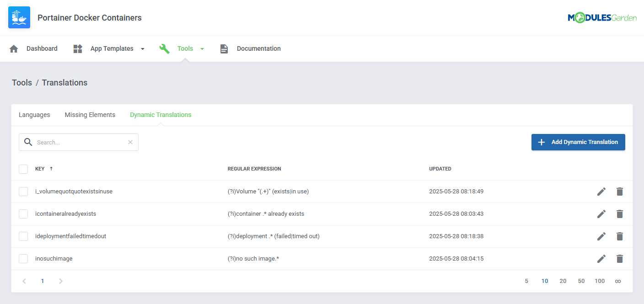
Task: Open the Missing Elements tab
Action: pos(90,115)
